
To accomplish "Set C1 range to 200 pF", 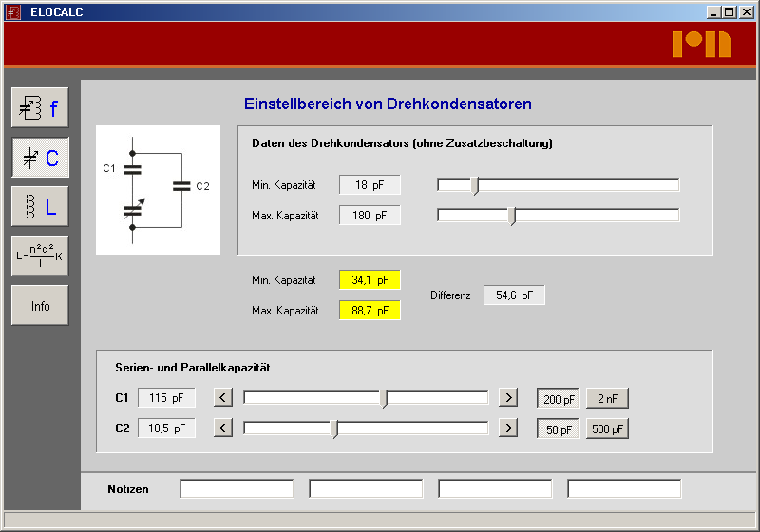I will (559, 399).
